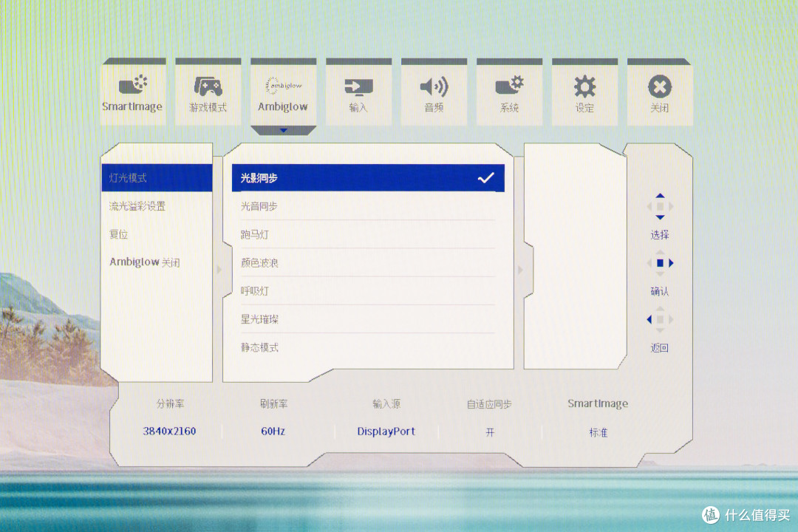
Task: Click the checkmark on 光影同步 row
Action: tap(486, 177)
